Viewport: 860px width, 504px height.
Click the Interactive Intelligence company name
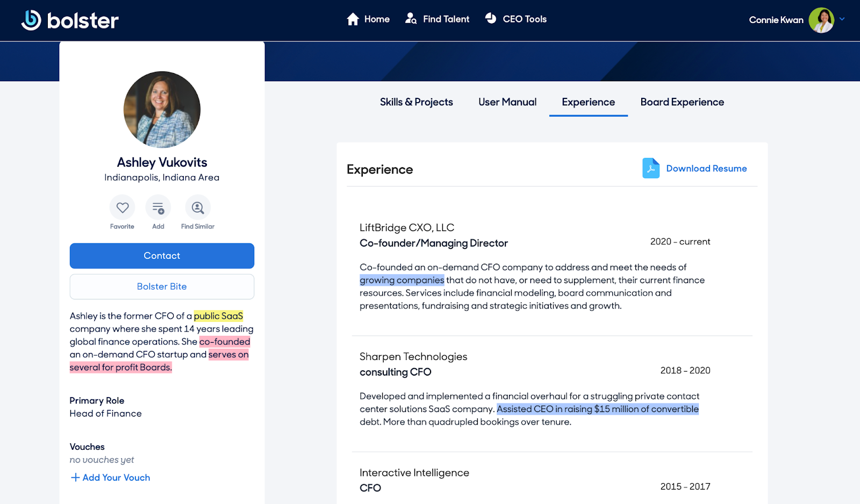(414, 473)
